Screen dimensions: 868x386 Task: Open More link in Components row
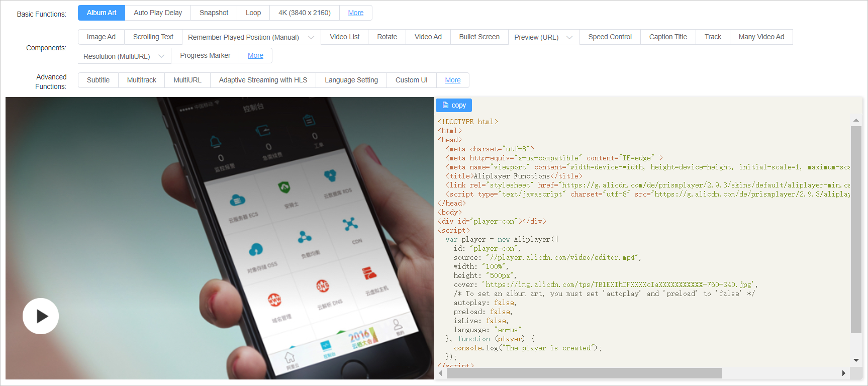coord(255,56)
